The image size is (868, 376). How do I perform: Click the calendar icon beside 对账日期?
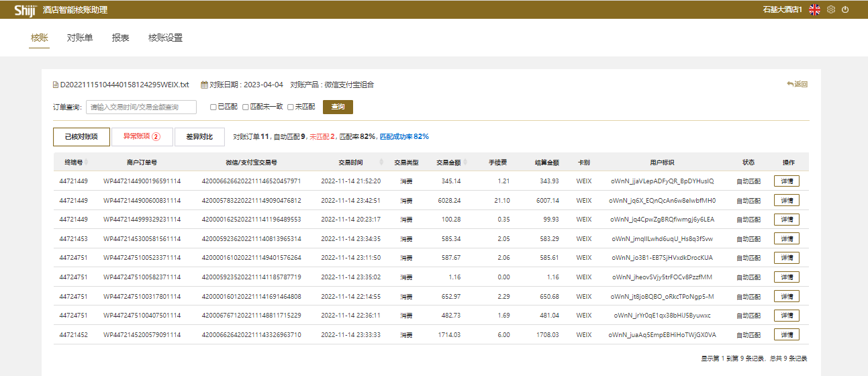(204, 85)
